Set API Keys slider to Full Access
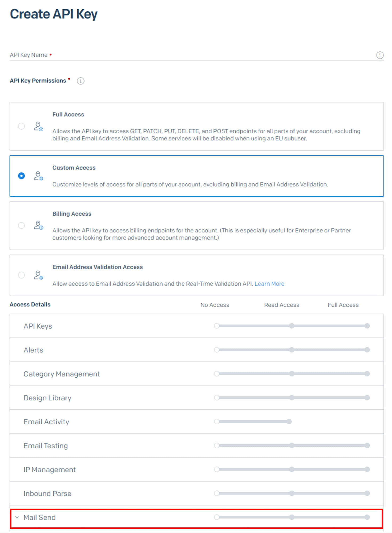Image resolution: width=392 pixels, height=533 pixels. pos(367,326)
